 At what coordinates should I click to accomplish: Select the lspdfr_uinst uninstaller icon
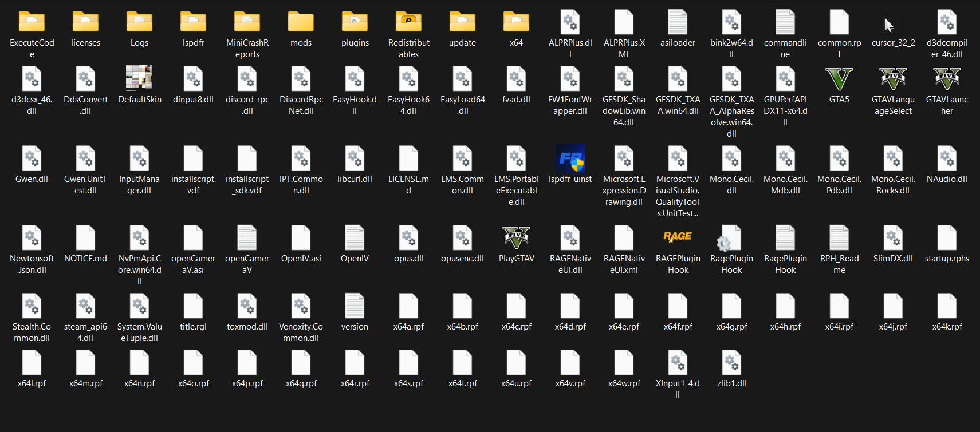point(570,158)
